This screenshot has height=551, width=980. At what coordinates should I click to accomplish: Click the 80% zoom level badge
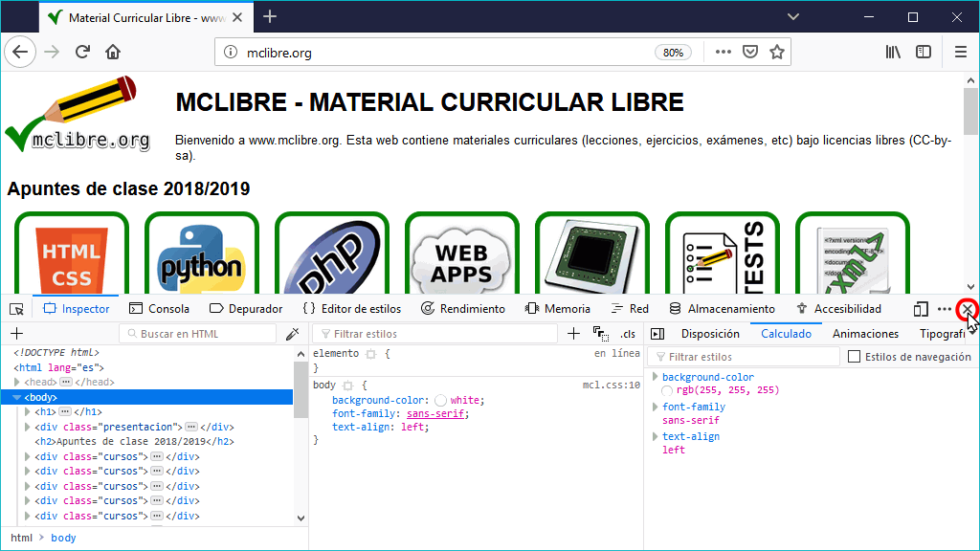[x=673, y=53]
